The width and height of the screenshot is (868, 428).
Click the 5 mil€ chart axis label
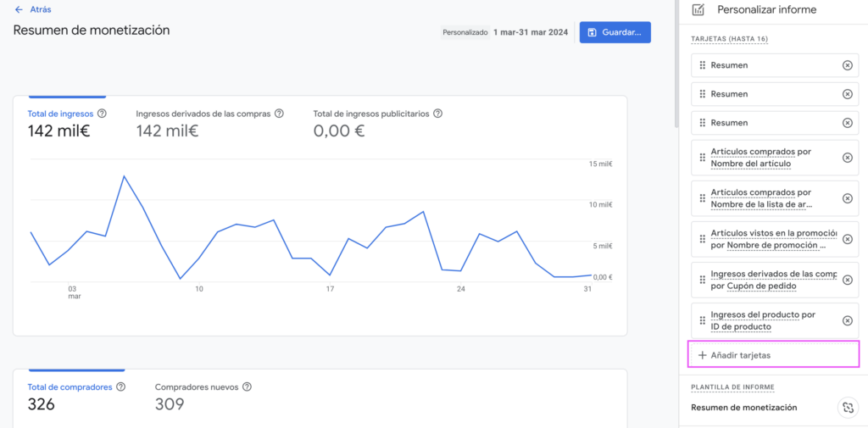[603, 246]
